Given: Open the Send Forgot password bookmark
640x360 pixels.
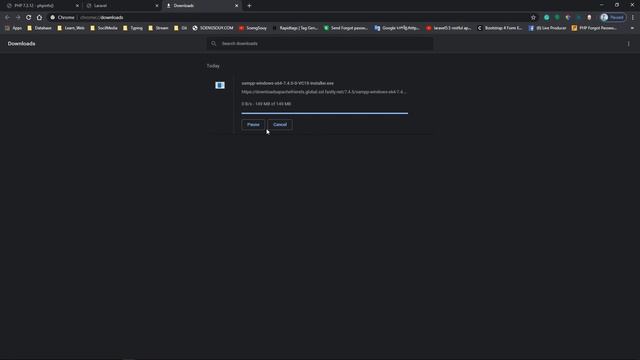Looking at the screenshot, I should click(346, 28).
